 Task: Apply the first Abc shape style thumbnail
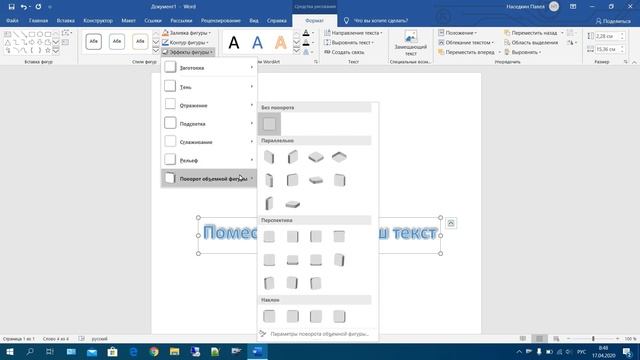click(93, 41)
